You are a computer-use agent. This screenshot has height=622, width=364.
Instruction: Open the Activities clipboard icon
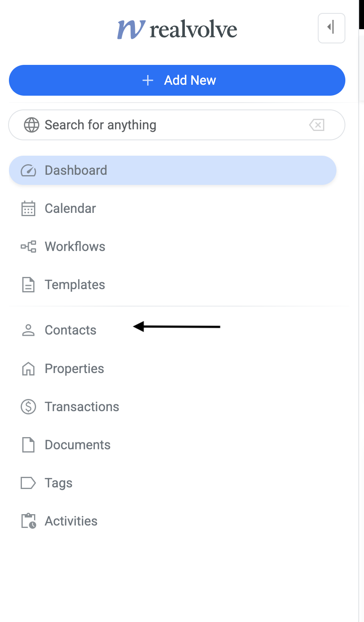click(28, 521)
